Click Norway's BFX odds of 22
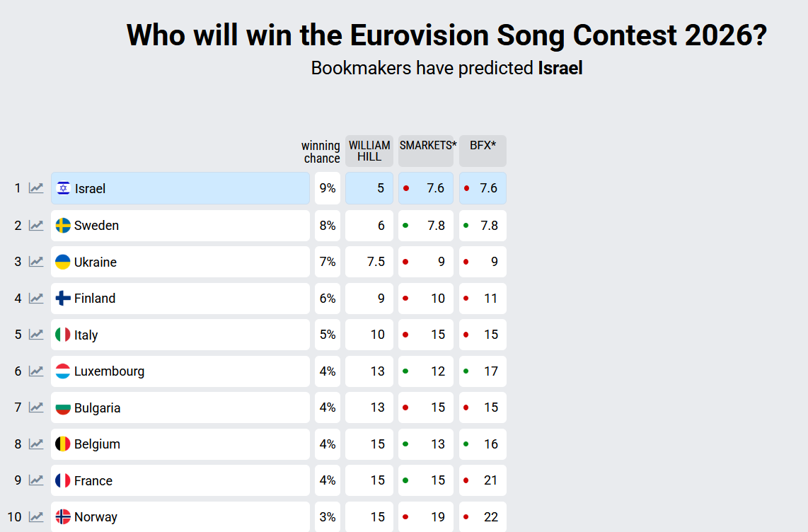 coord(483,517)
